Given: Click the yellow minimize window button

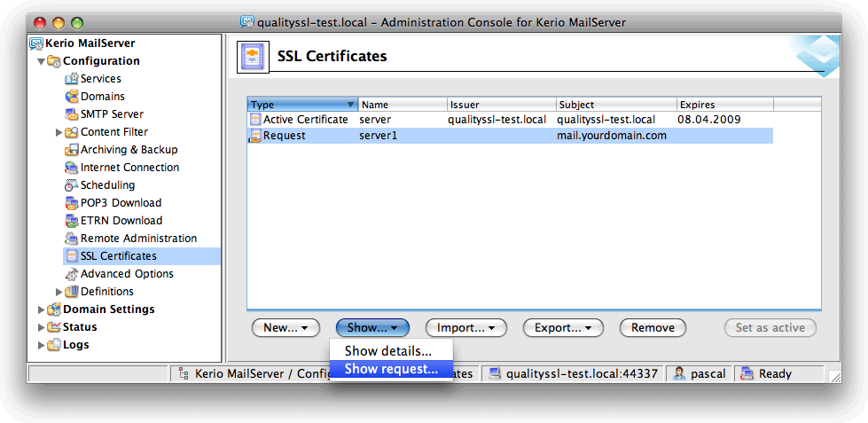Looking at the screenshot, I should [x=59, y=23].
